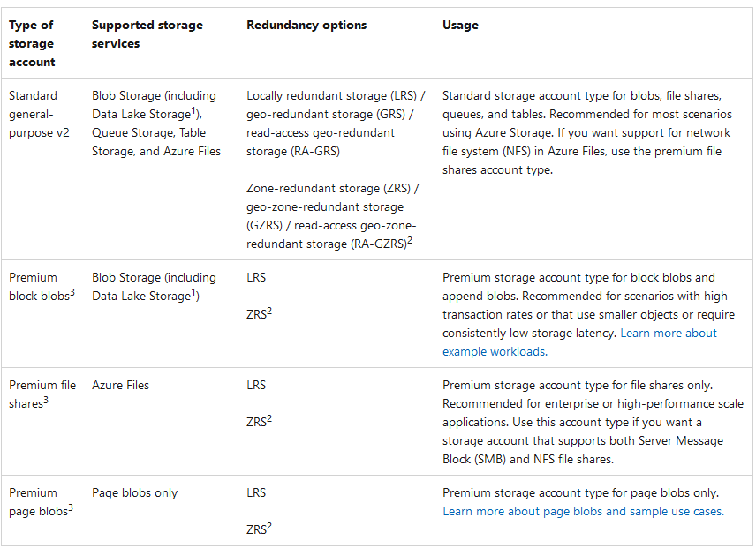Click the 'Premium block blobs' account type cell
The image size is (756, 548).
41,287
